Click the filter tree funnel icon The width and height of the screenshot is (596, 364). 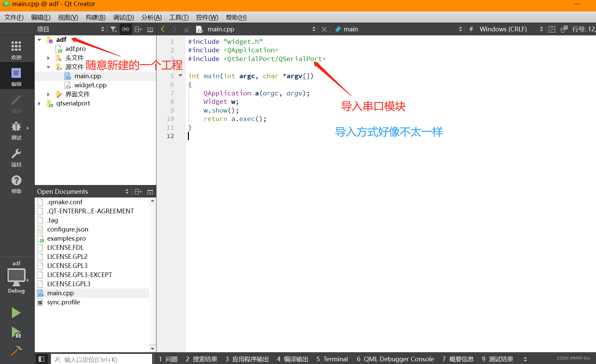click(x=114, y=29)
